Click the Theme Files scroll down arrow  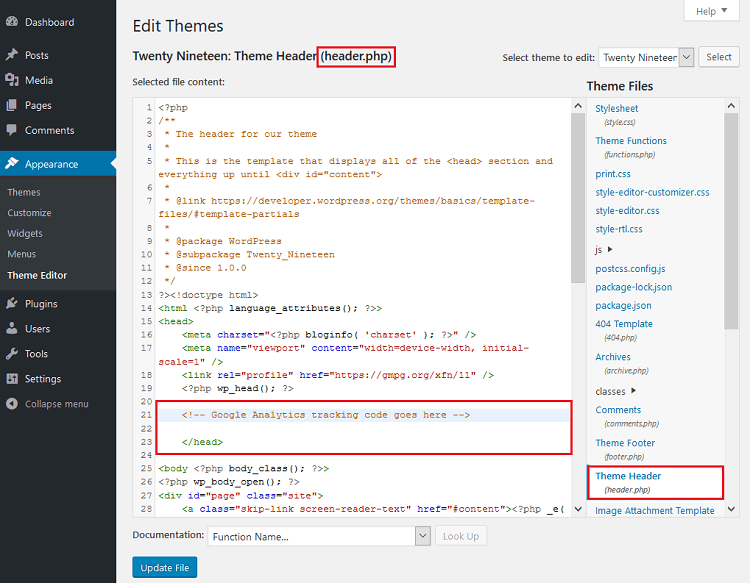pos(731,509)
